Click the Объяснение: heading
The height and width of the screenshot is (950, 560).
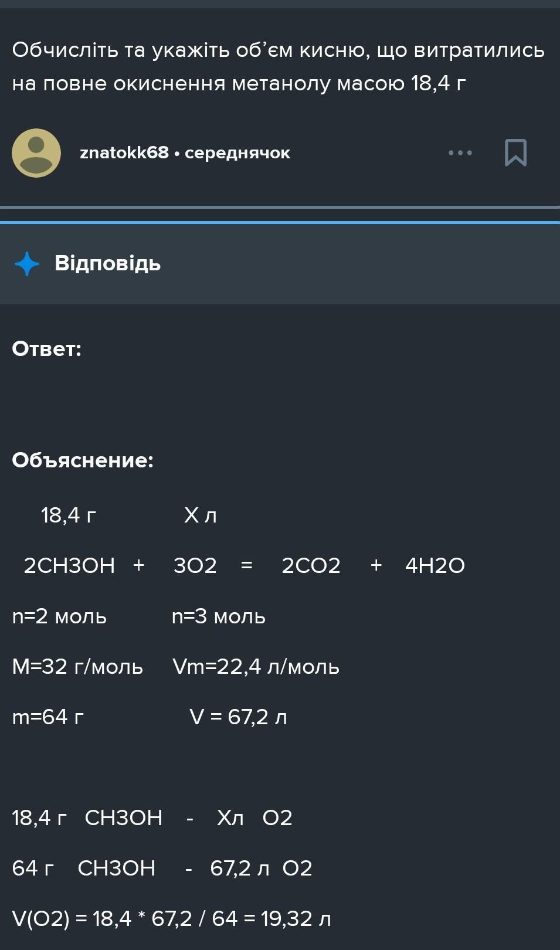[x=83, y=460]
